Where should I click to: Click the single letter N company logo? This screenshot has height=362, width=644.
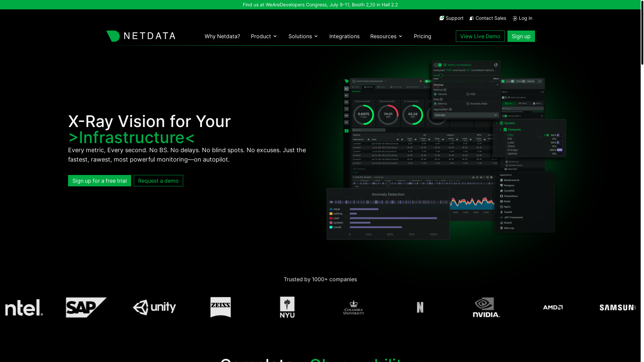(x=420, y=307)
